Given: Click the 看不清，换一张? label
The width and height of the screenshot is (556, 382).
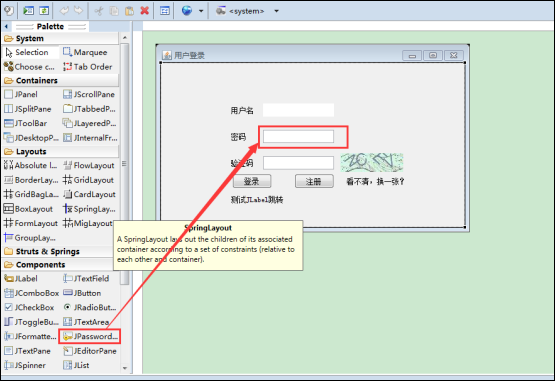Looking at the screenshot, I should [375, 182].
